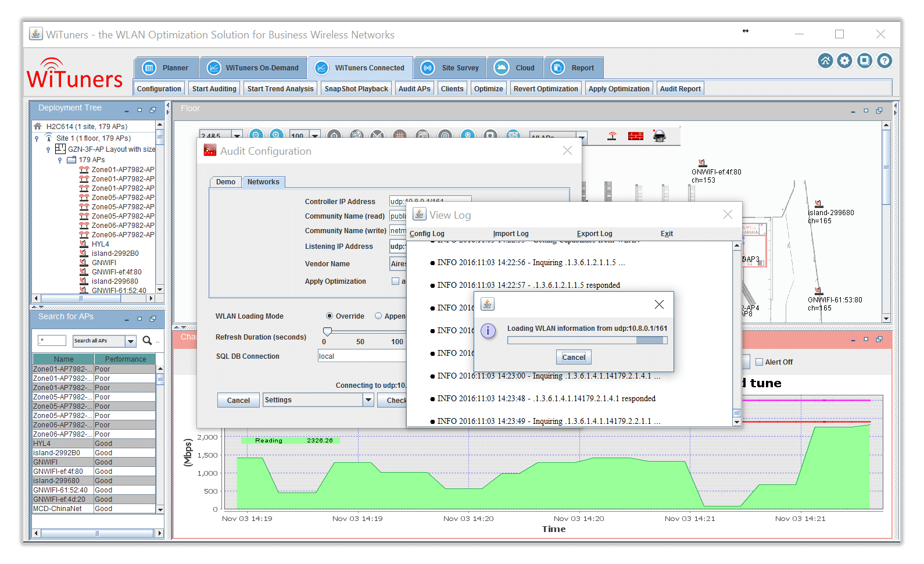Click the GNWIFI-ef:4f:80 AP icon on the floor map
This screenshot has width=924, height=564.
tap(703, 163)
